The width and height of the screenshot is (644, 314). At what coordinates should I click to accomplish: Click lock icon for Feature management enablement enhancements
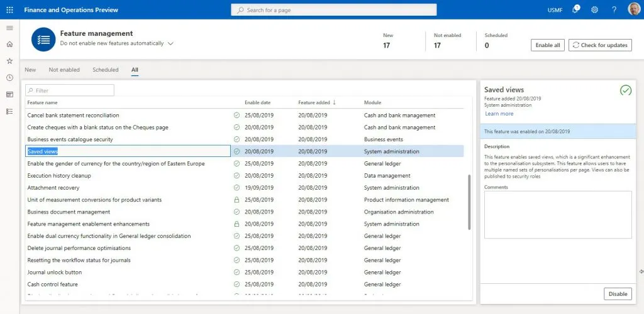(x=236, y=224)
